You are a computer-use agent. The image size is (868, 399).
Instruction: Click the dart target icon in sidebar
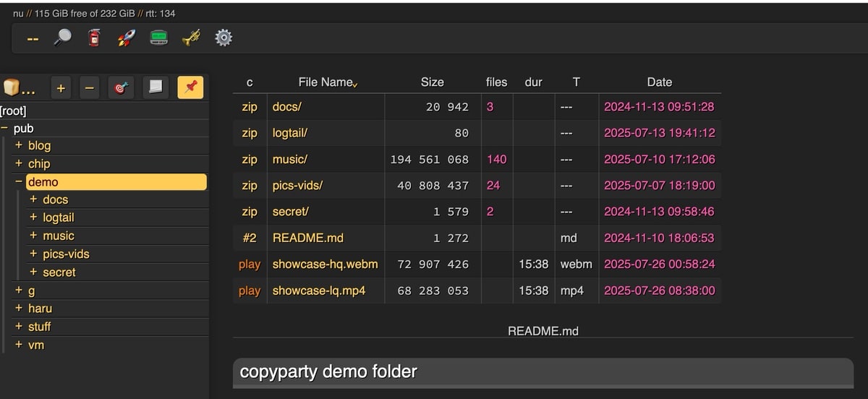tap(120, 87)
